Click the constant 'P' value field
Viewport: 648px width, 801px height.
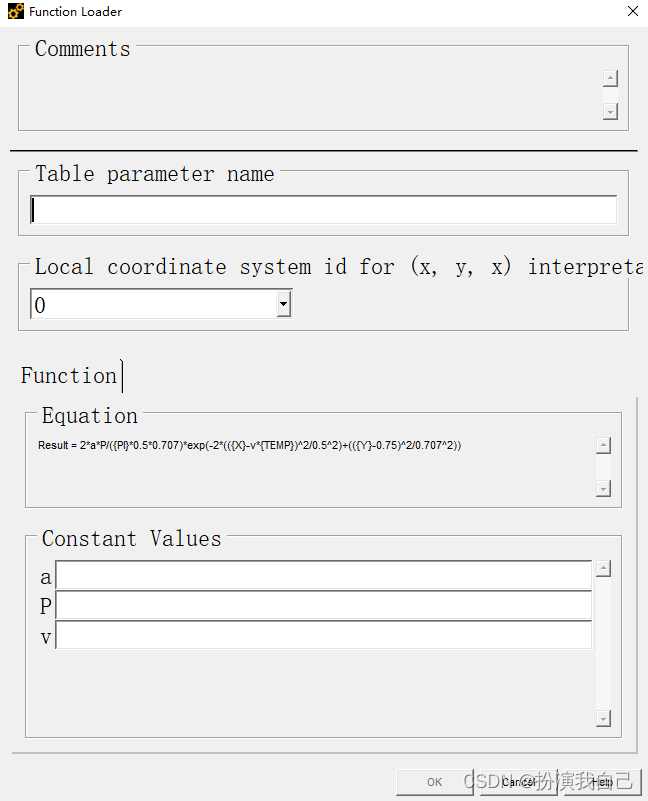(324, 606)
